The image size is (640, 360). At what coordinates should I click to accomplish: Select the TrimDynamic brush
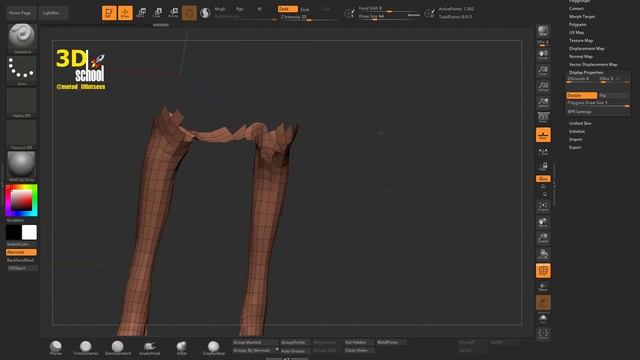pyautogui.click(x=86, y=348)
